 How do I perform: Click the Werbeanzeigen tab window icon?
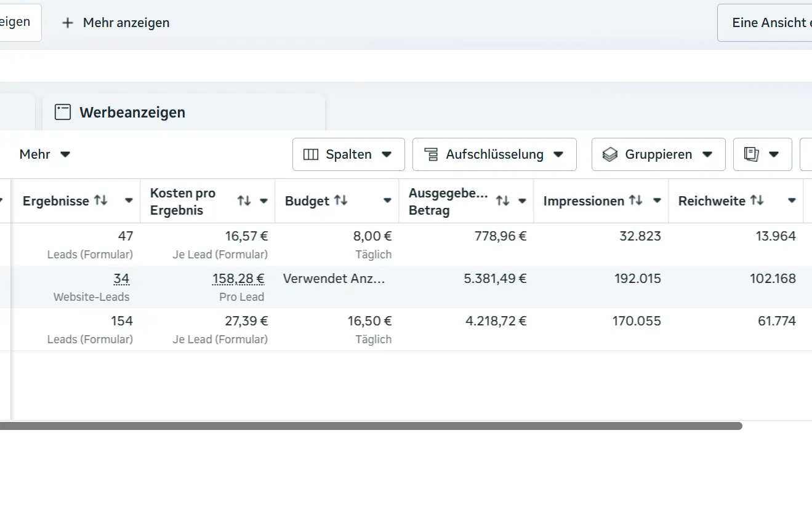(x=63, y=112)
